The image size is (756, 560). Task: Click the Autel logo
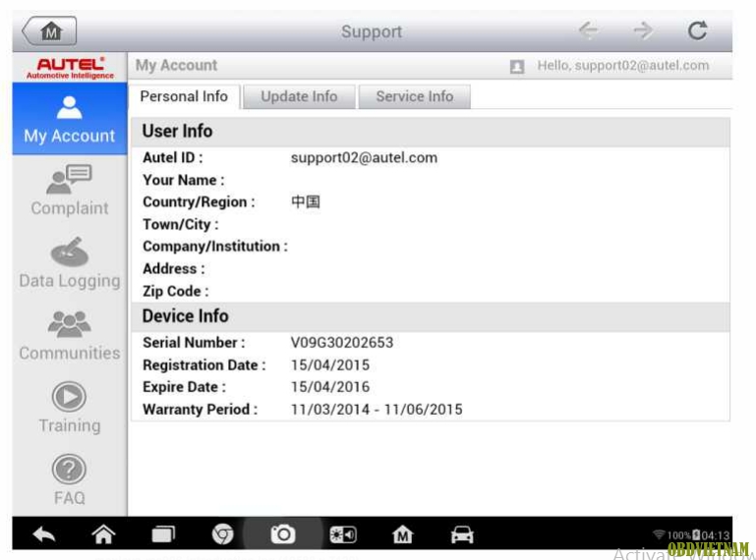coord(71,68)
